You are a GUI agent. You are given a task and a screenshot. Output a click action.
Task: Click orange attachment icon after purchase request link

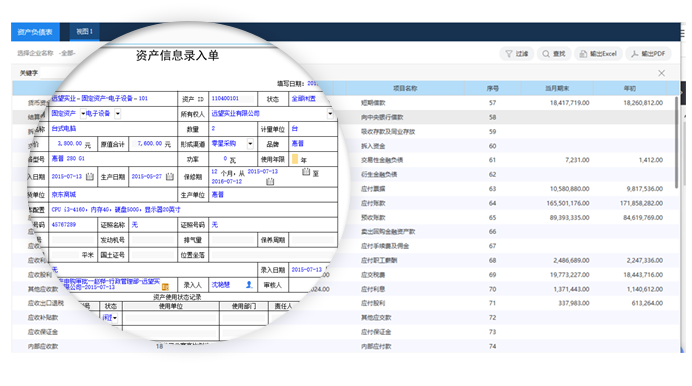coord(165,287)
